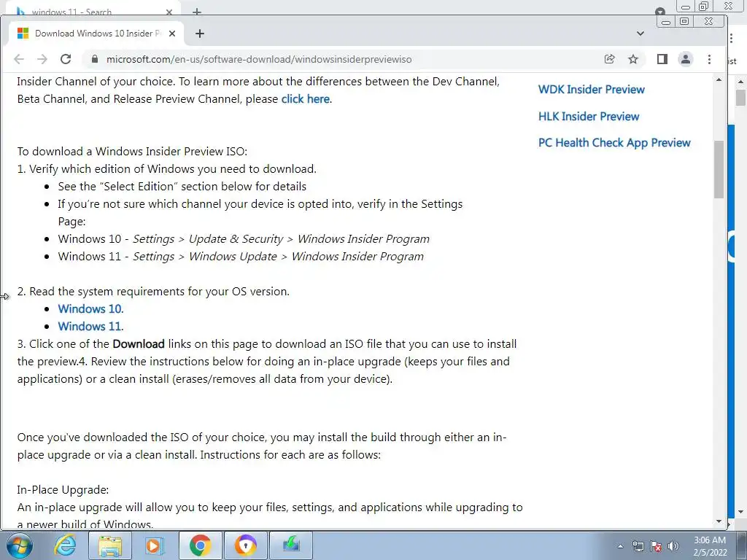747x560 pixels.
Task: Open the Windows Start menu
Action: click(19, 545)
